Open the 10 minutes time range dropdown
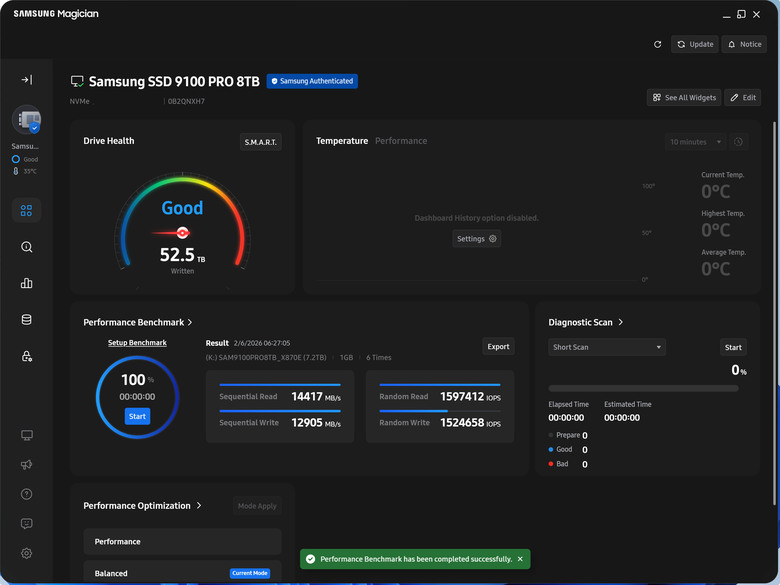 (695, 142)
